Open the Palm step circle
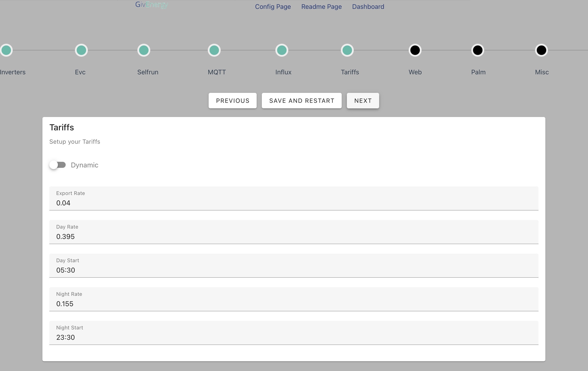Screen dimensions: 588x371 pyautogui.click(x=478, y=50)
